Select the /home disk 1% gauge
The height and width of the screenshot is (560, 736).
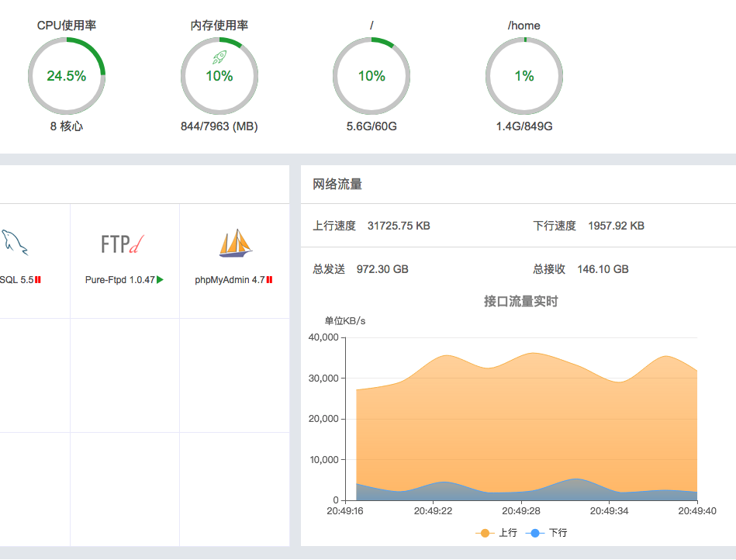click(x=524, y=76)
